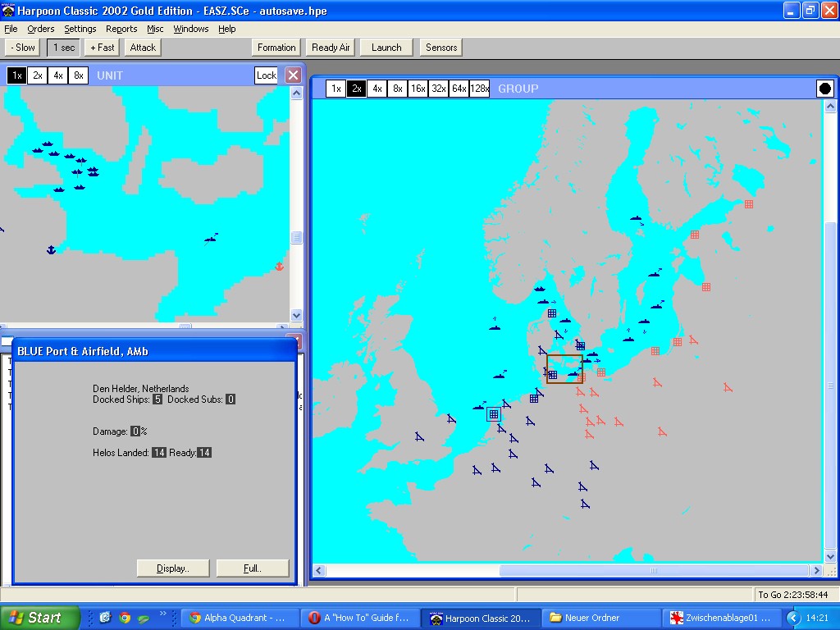The height and width of the screenshot is (630, 840).
Task: Set Group window zoom to 1x
Action: [x=336, y=89]
